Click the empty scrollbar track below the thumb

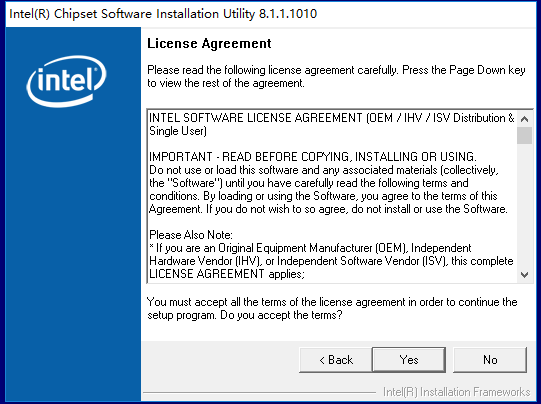click(524, 205)
